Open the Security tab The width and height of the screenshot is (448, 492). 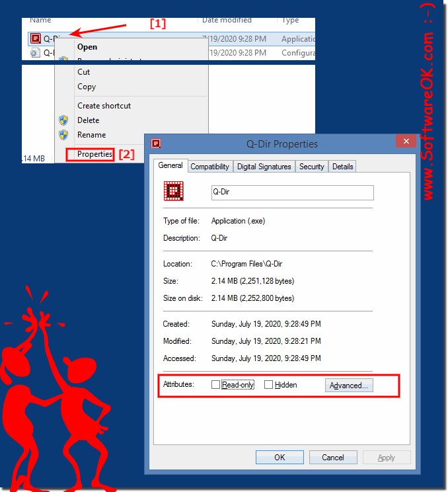point(312,167)
